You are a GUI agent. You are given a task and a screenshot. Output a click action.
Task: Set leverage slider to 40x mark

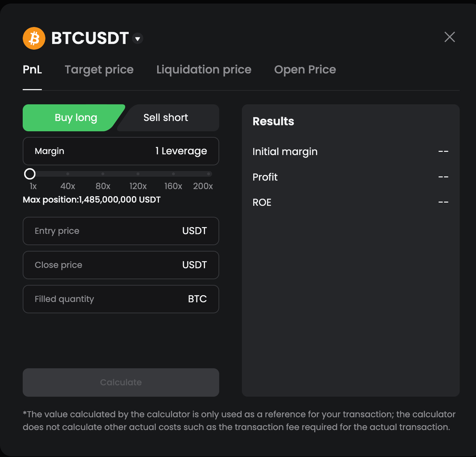coord(68,174)
